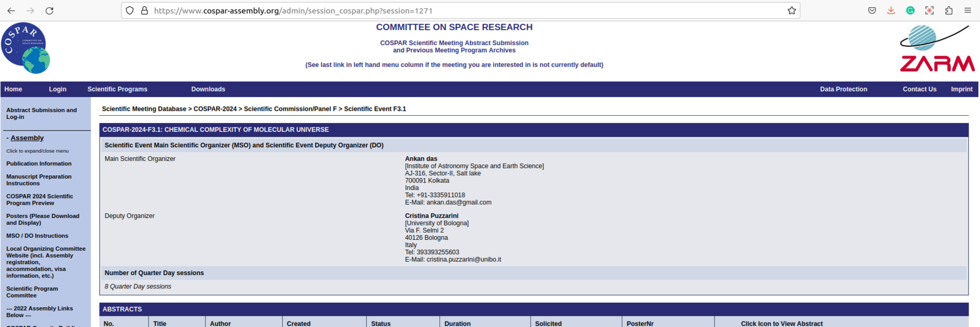980x327 pixels.
Task: Open the Pocket save icon
Action: tap(872, 10)
